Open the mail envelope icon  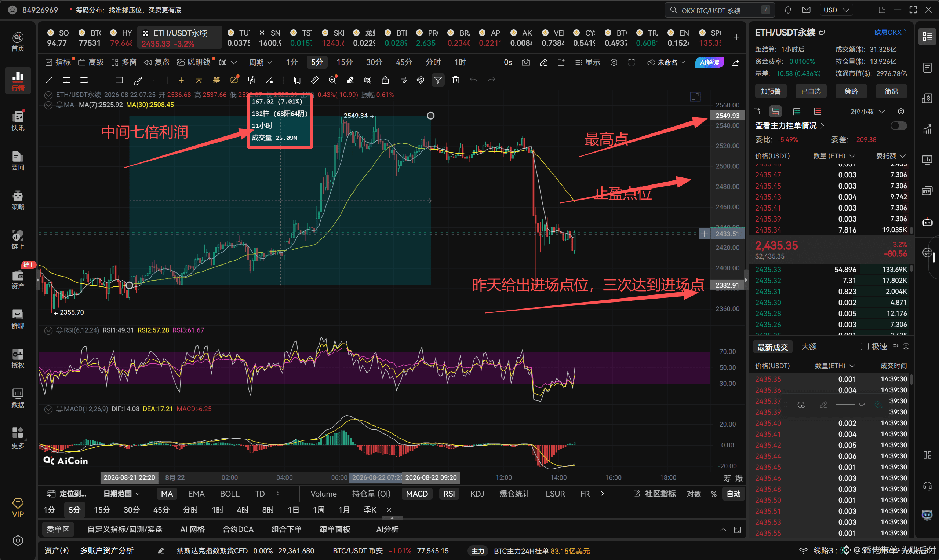(807, 10)
